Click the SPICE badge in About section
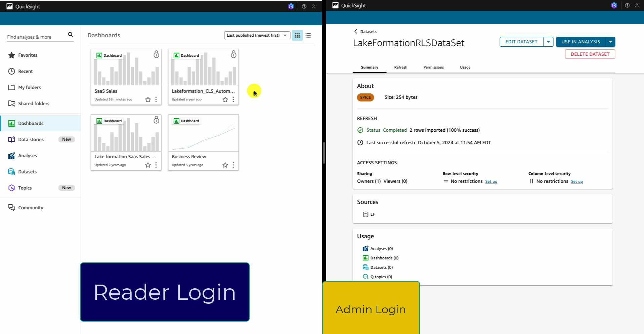Screen dimensions: 644x334 pyautogui.click(x=366, y=97)
